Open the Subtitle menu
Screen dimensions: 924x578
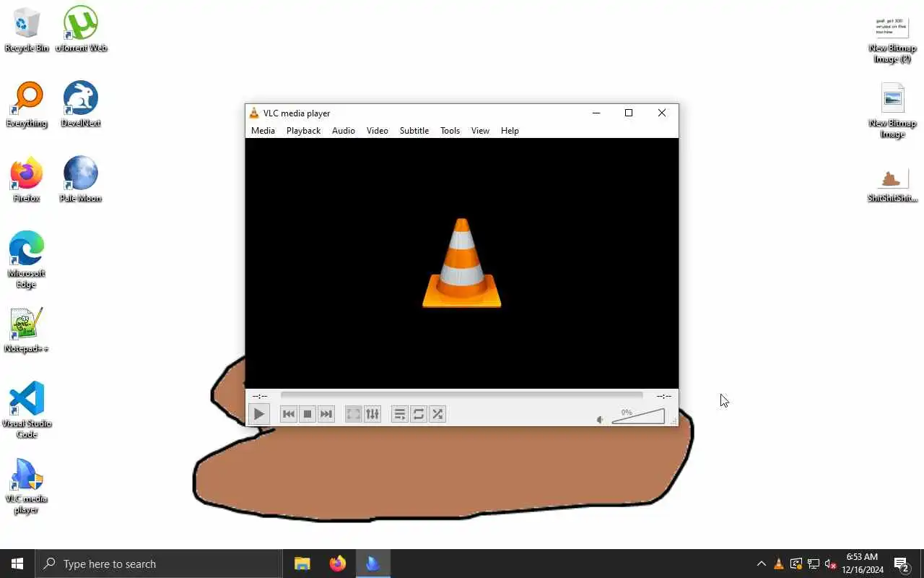414,131
